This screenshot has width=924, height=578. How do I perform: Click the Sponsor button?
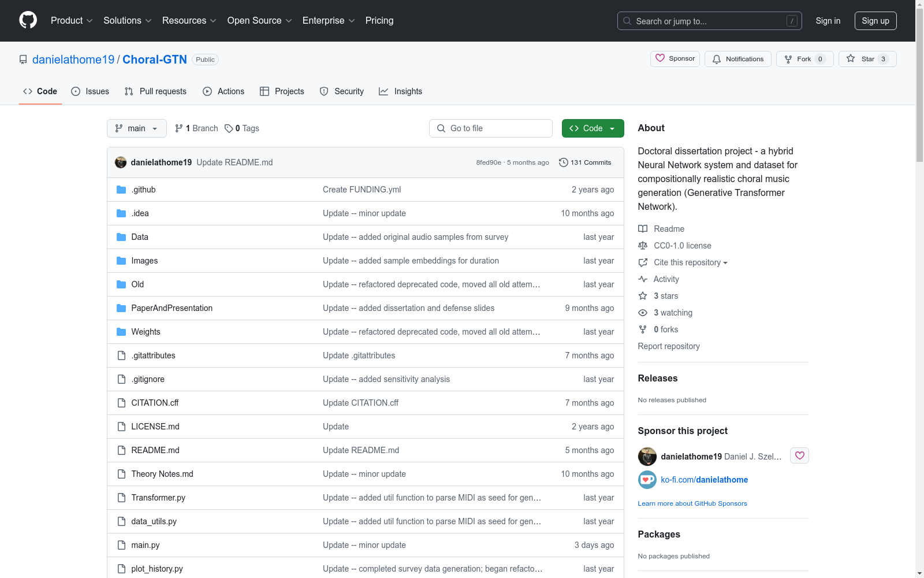click(675, 59)
